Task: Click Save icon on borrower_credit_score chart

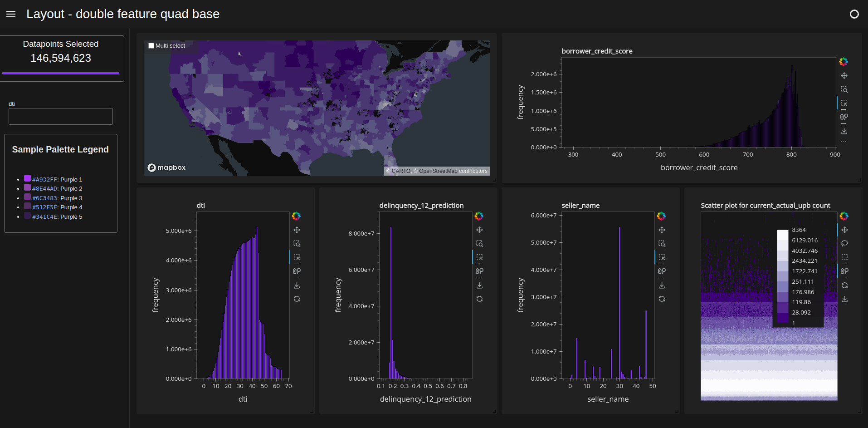Action: [844, 131]
